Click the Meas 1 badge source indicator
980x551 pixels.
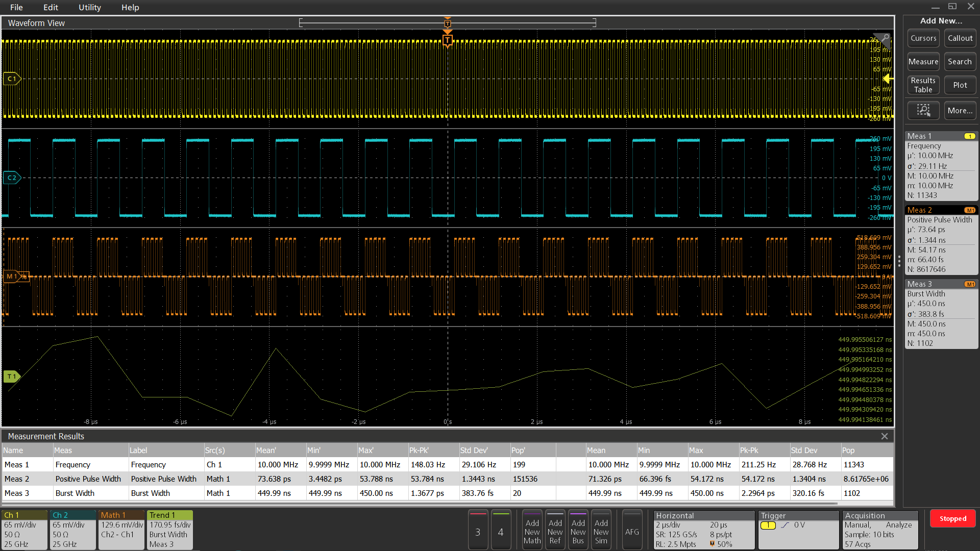pyautogui.click(x=970, y=136)
